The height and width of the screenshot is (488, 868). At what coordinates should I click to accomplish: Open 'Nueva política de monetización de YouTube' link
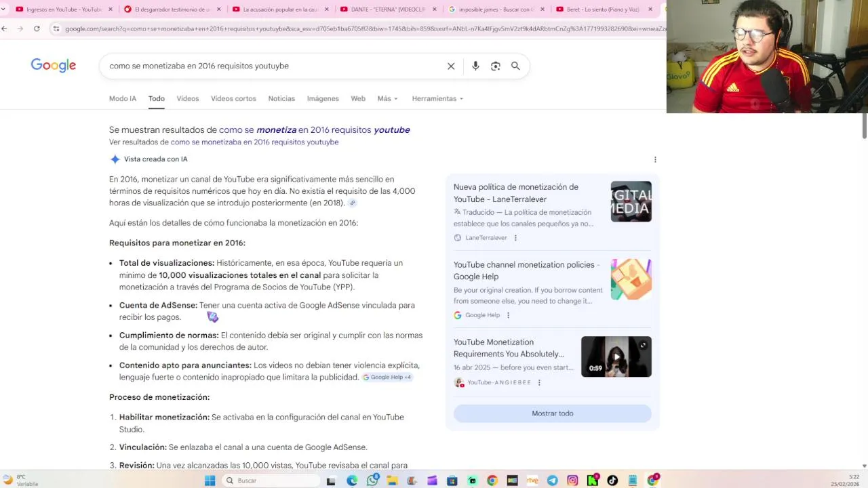coord(516,193)
